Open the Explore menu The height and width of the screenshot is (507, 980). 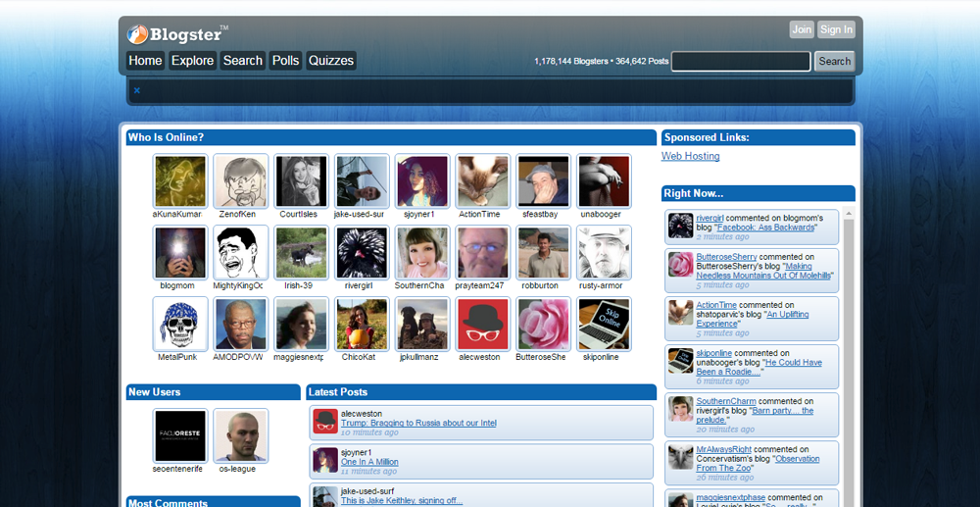click(x=192, y=61)
